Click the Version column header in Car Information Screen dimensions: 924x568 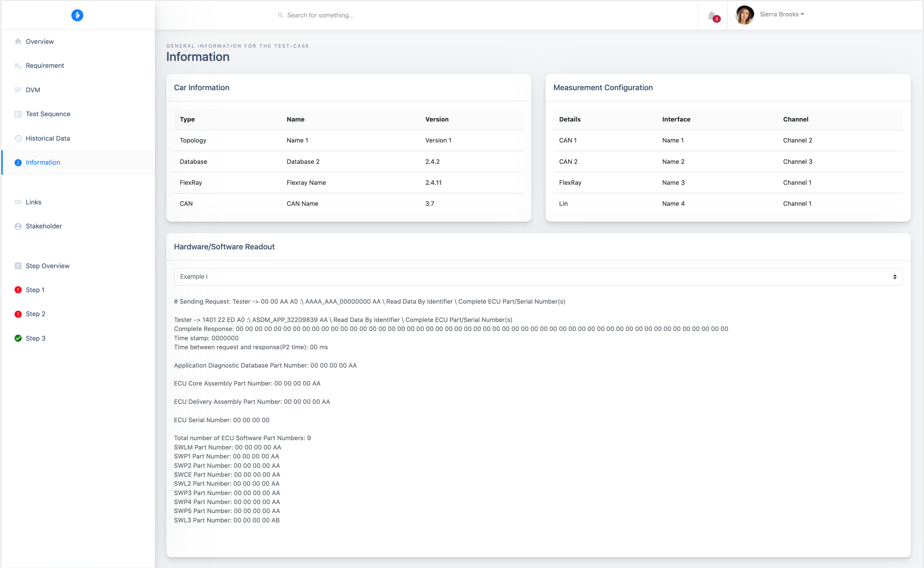pos(437,119)
